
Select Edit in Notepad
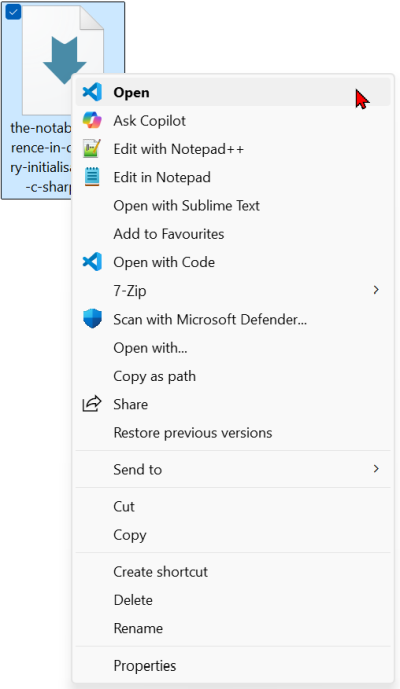(233, 177)
